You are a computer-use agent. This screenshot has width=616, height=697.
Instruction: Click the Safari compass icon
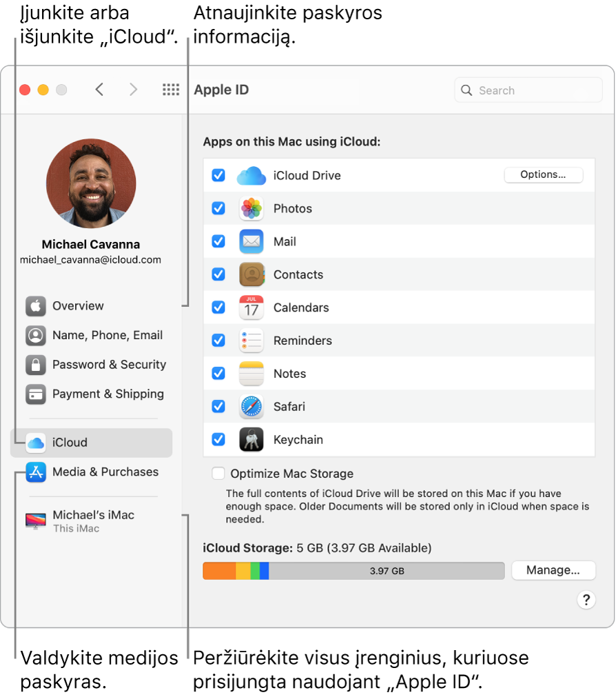tap(251, 406)
